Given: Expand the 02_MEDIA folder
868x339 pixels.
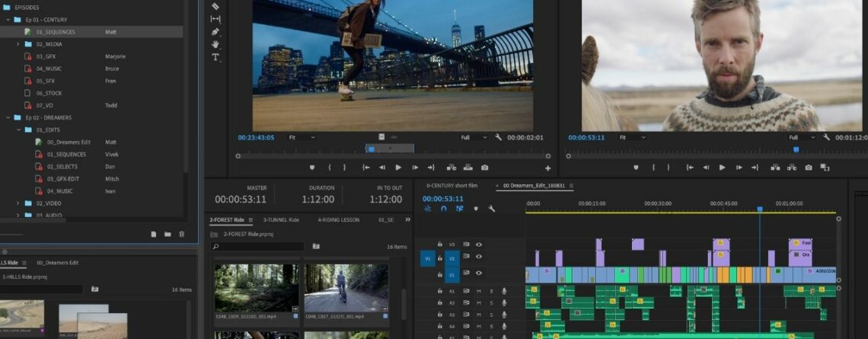Looking at the screenshot, I should [18, 44].
